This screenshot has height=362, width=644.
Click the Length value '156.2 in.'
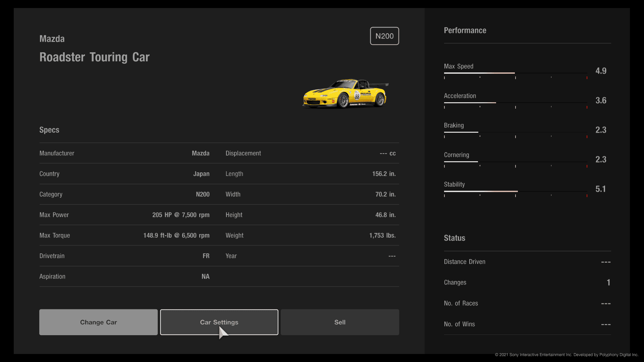(x=384, y=174)
